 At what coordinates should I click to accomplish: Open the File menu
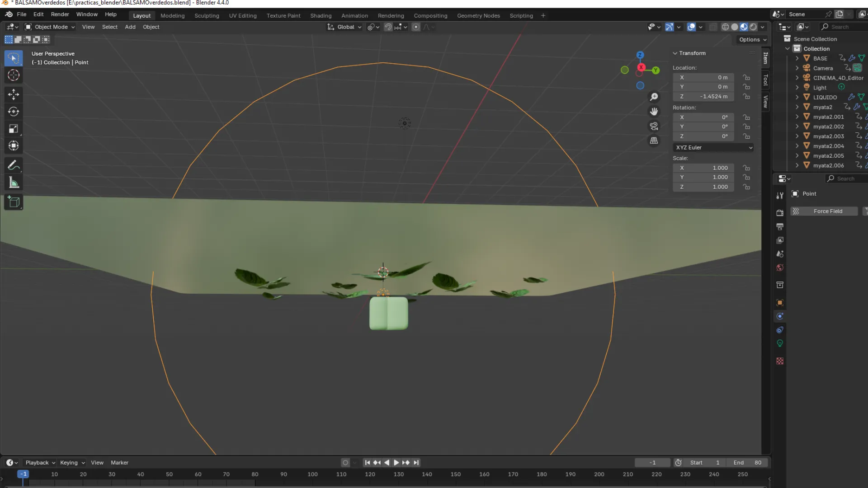[x=22, y=14]
